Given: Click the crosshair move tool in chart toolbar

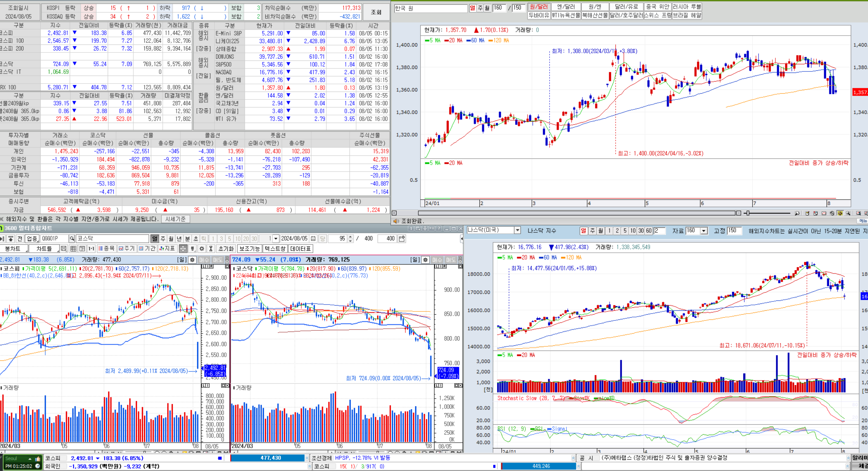Looking at the screenshot, I should tap(183, 249).
